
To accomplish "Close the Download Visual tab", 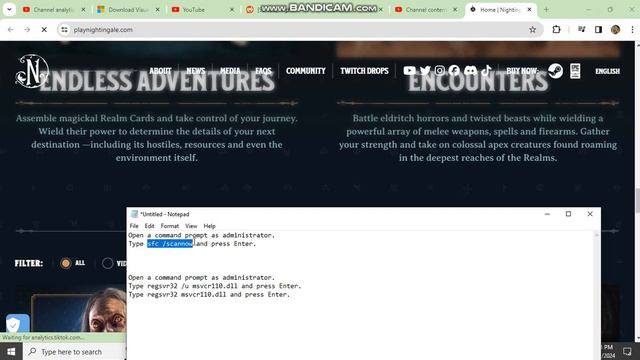I will [x=158, y=9].
